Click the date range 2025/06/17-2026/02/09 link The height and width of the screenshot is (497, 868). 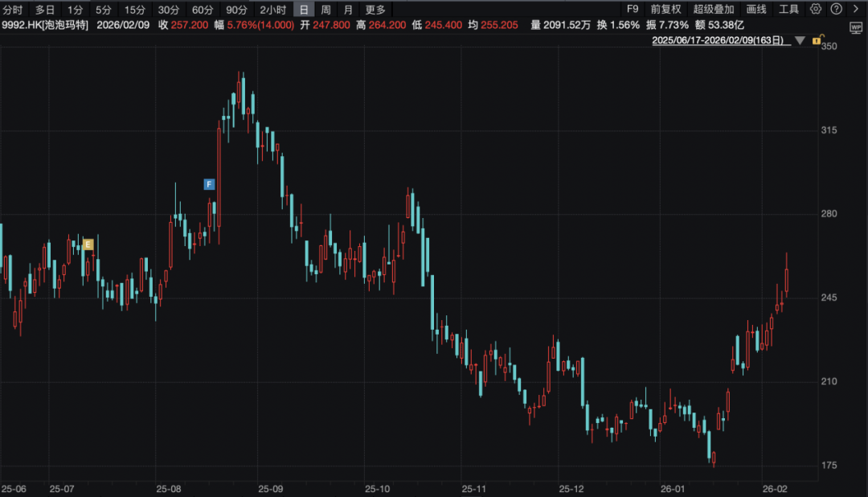pos(718,40)
